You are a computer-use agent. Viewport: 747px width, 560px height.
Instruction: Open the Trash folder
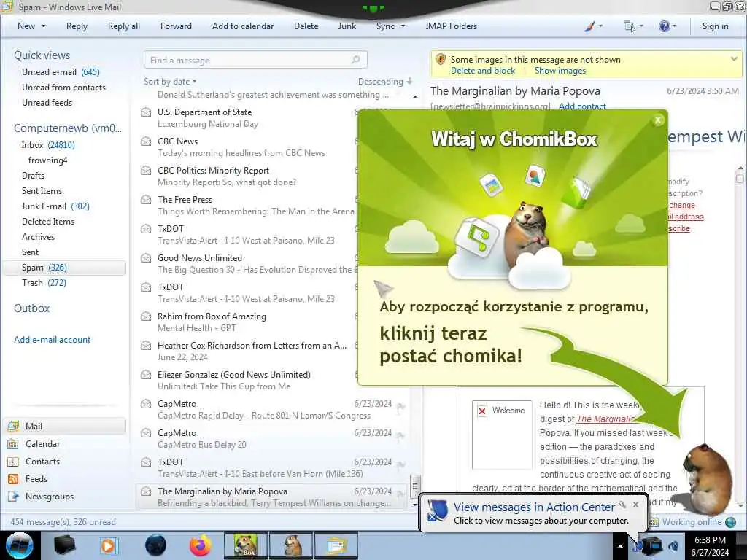click(44, 283)
